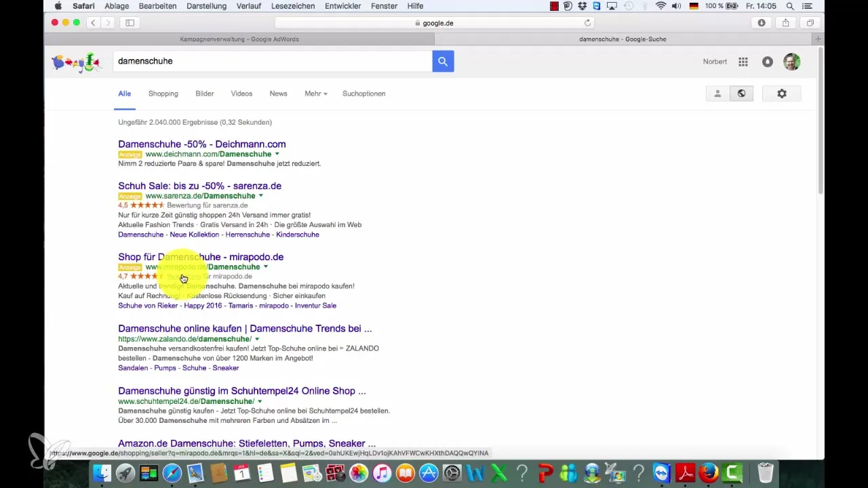Viewport: 868px width, 488px height.
Task: Select the Videos search tab
Action: click(241, 94)
